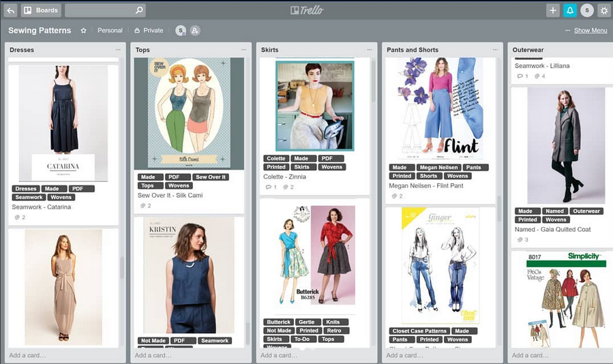Click the Shorts label on Flint card
The image size is (613, 364).
coord(428,176)
